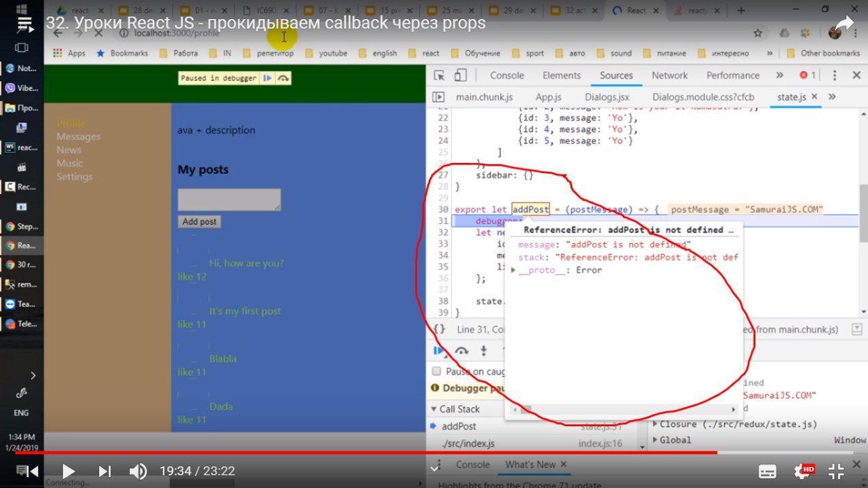This screenshot has height=488, width=868.
Task: Toggle the DevTools device toolbar icon
Action: pyautogui.click(x=460, y=75)
